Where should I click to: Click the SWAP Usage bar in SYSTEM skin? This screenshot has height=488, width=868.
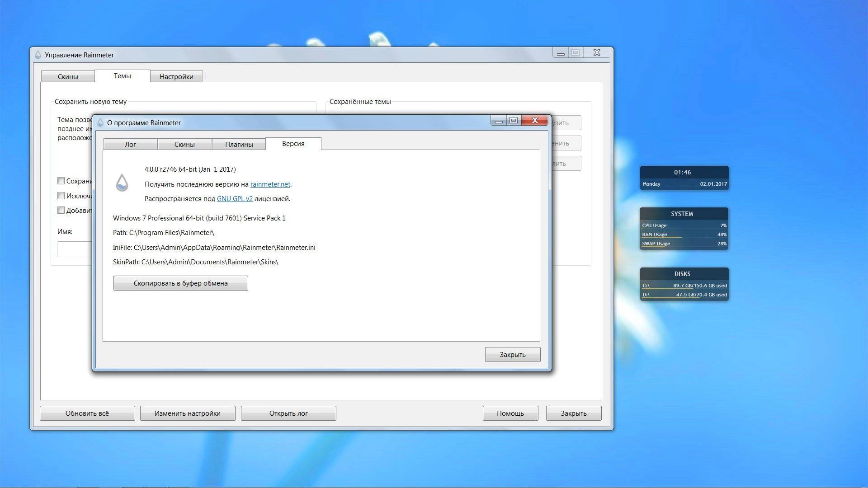684,244
